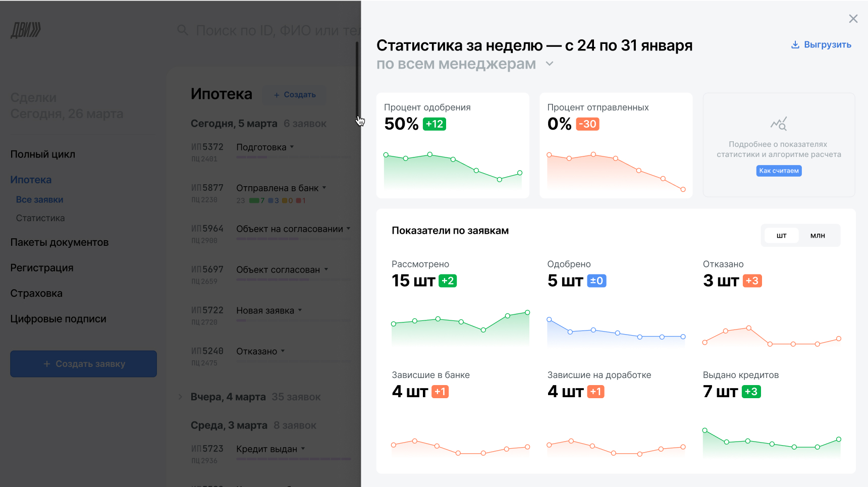Click the progress bar under Кредит выдан
The height and width of the screenshot is (487, 868).
point(294,459)
